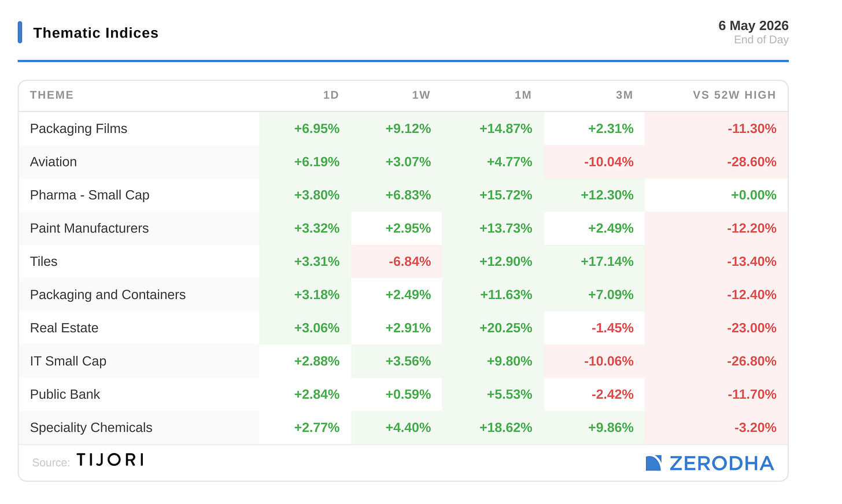Sort by the 1M column header
This screenshot has height=504, width=842.
pos(523,95)
